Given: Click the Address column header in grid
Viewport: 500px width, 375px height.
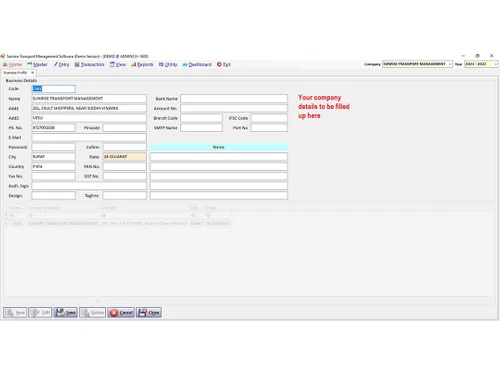Looking at the screenshot, I should [144, 208].
